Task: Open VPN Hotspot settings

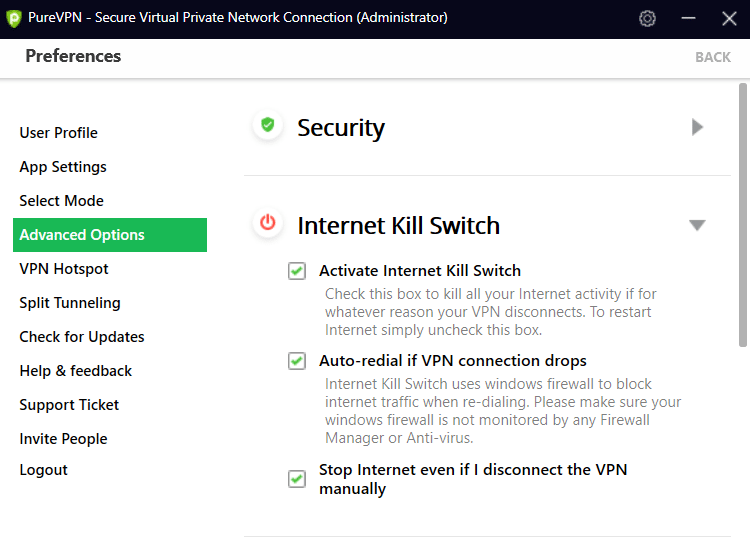Action: [64, 269]
